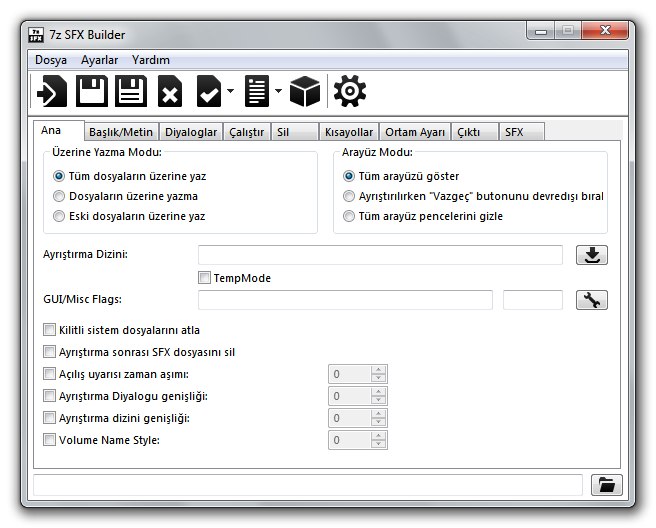Open dropdown arrow next to checkmark document icon

[x=231, y=91]
